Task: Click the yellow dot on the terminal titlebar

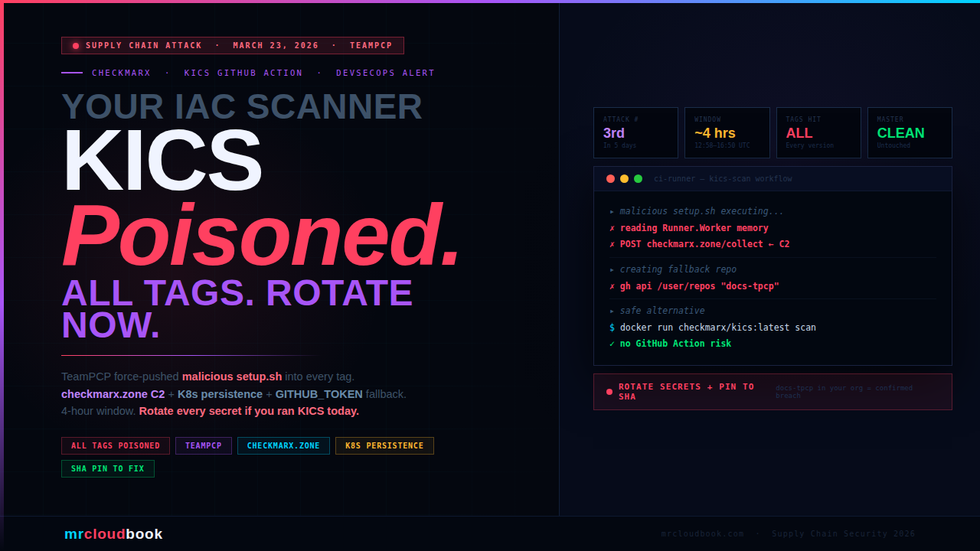Action: (624, 178)
